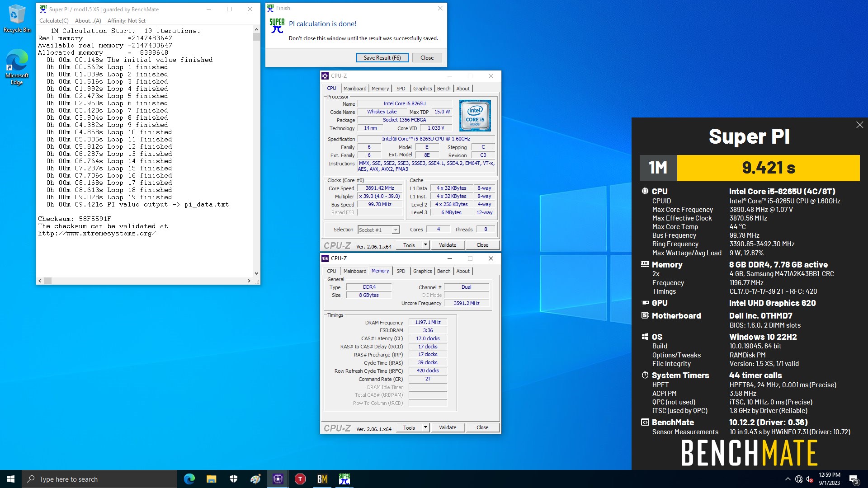The image size is (868, 488).
Task: Click scroll up arrow in Super PI log
Action: pos(256,29)
